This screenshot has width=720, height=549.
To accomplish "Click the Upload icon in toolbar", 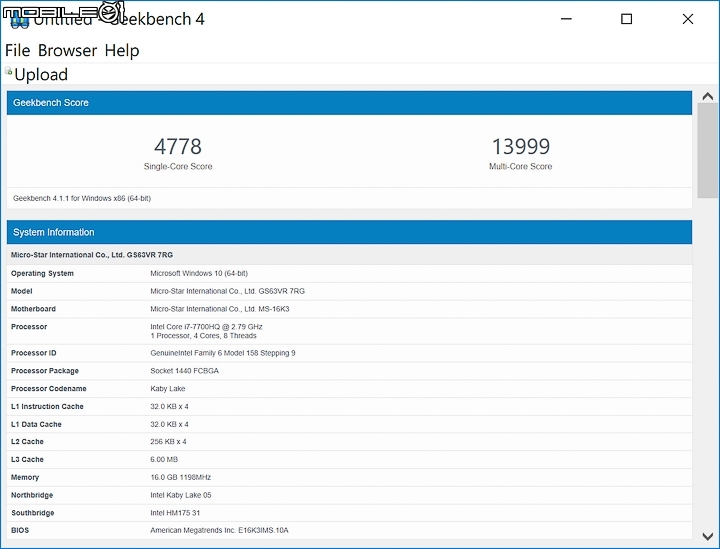I will pyautogui.click(x=8, y=71).
